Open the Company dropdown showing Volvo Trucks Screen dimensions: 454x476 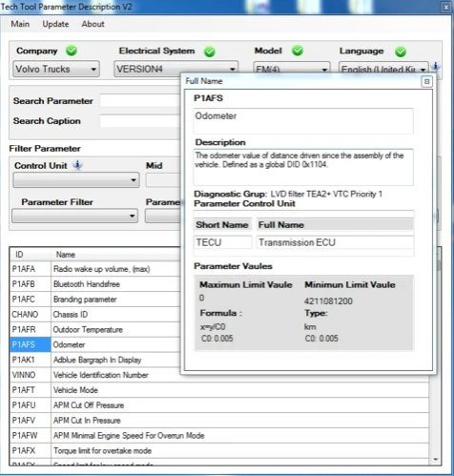click(56, 69)
